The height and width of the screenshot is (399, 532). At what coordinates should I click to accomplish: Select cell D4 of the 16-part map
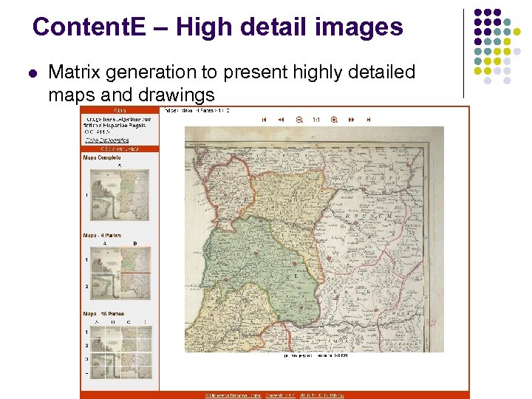coord(145,372)
